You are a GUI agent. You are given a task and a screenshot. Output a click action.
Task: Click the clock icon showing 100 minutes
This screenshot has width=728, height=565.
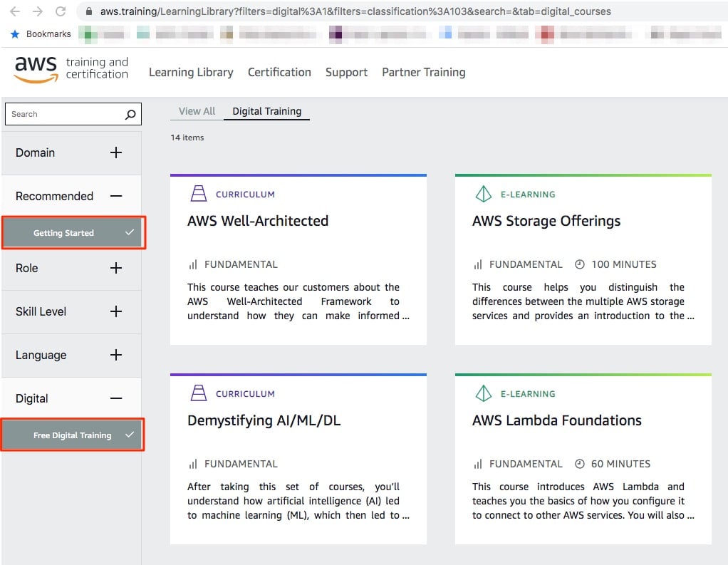coord(581,264)
